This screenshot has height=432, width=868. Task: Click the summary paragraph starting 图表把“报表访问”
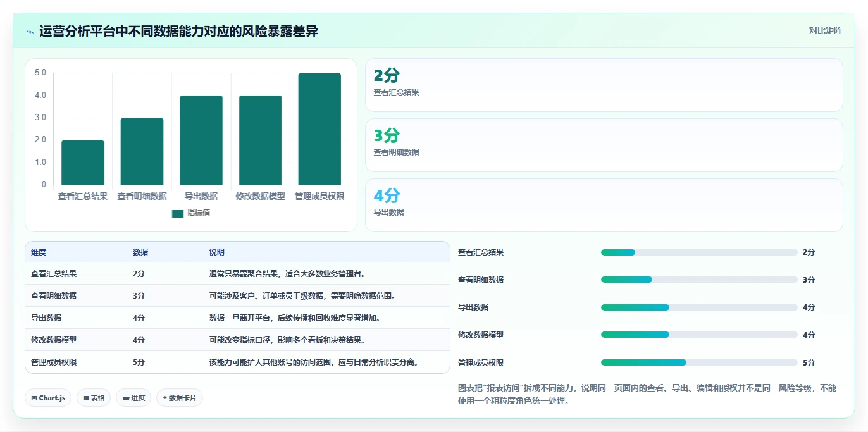(647, 394)
